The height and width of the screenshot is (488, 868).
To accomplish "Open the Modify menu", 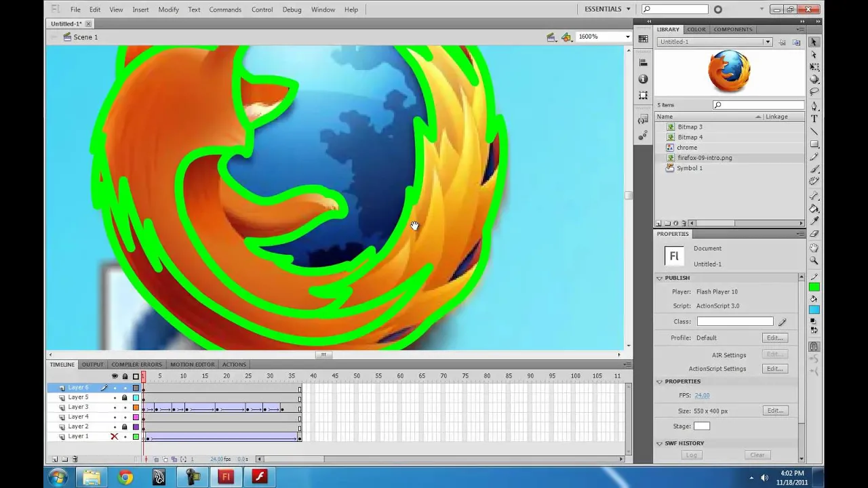I will click(x=168, y=9).
